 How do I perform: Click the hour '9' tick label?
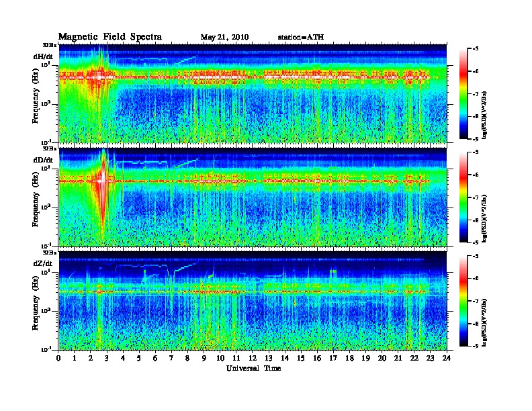(204, 358)
